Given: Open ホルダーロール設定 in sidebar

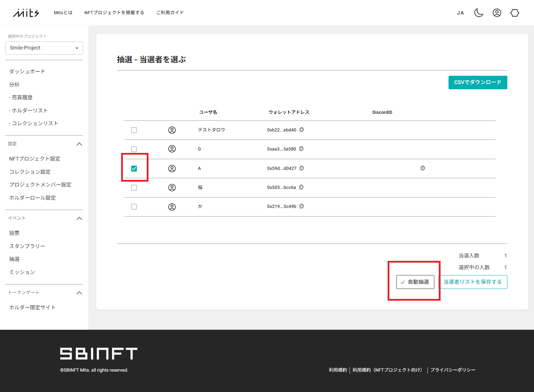Looking at the screenshot, I should click(x=33, y=198).
